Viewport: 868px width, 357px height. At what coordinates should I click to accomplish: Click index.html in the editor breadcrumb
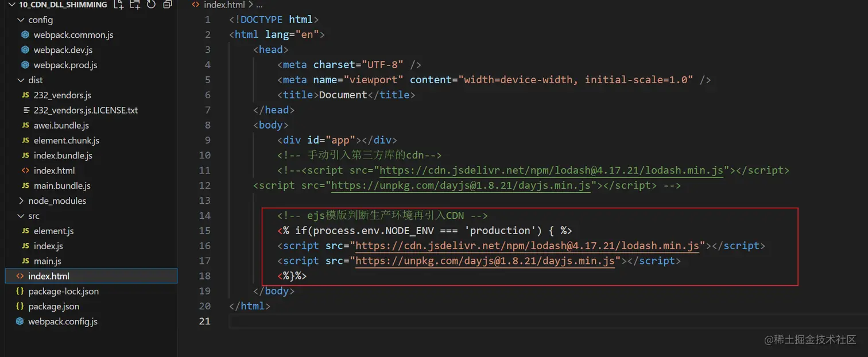(224, 5)
